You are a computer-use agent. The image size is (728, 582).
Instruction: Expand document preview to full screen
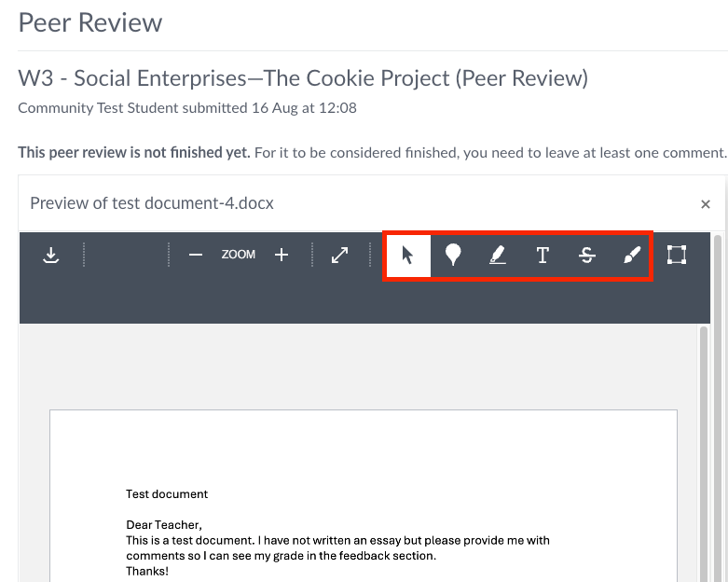pyautogui.click(x=340, y=255)
